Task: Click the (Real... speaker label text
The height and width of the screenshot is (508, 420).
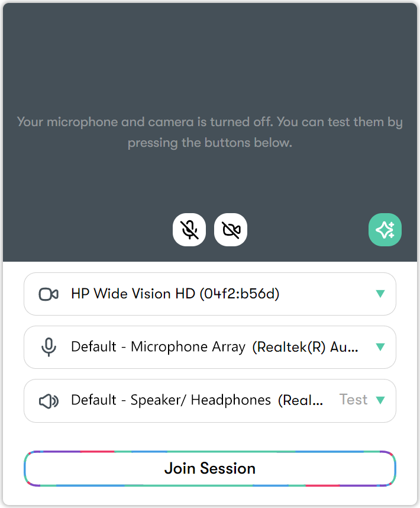Action: pyautogui.click(x=301, y=400)
